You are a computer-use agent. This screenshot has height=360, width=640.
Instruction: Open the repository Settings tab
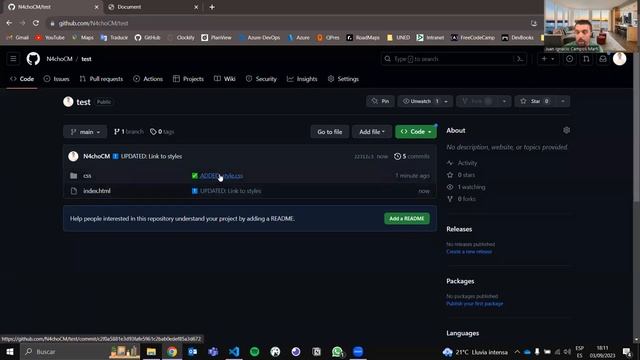click(343, 79)
